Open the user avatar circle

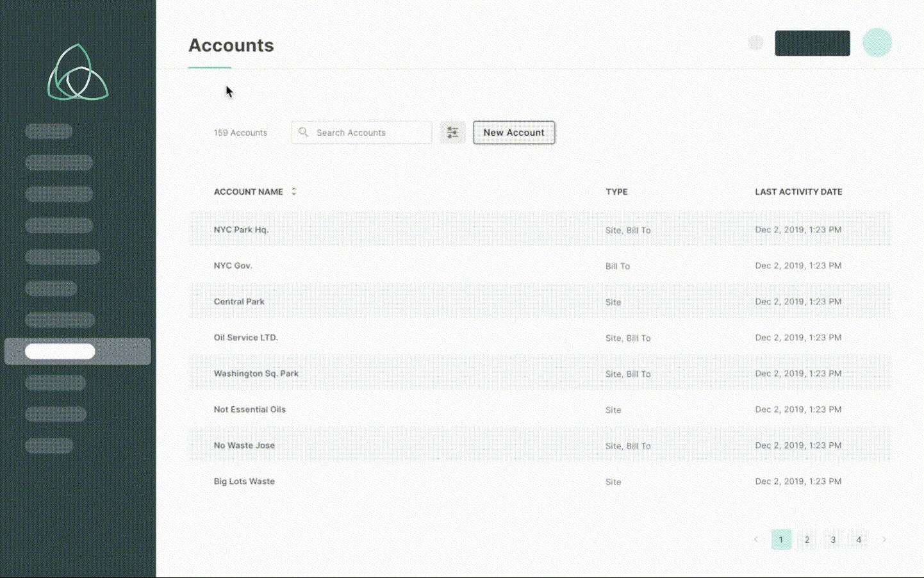pyautogui.click(x=877, y=43)
